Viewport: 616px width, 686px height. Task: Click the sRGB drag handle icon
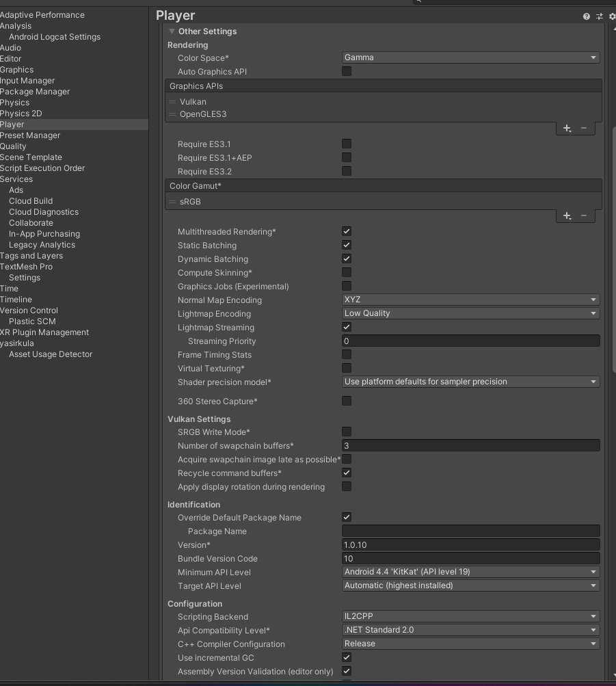point(172,202)
